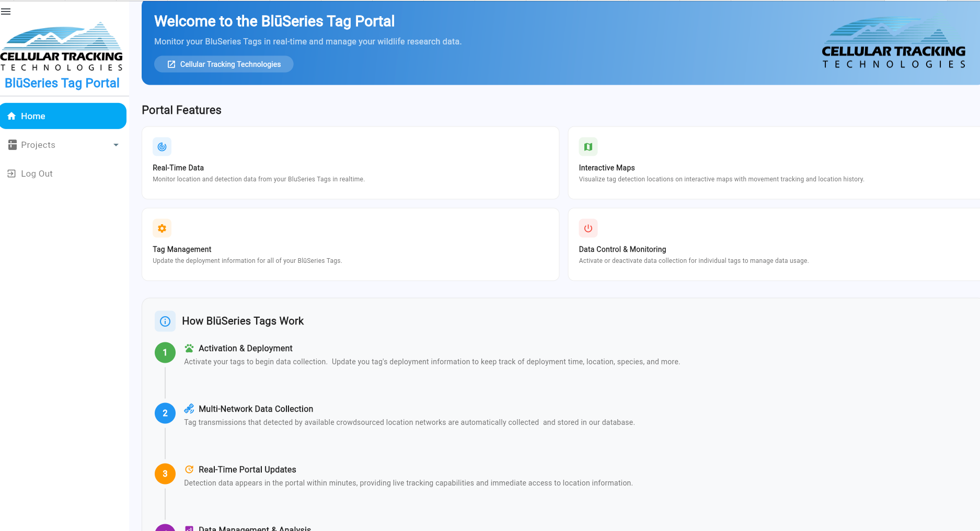
Task: Click the paw icon next to Activation & Deployment
Action: [x=189, y=348]
